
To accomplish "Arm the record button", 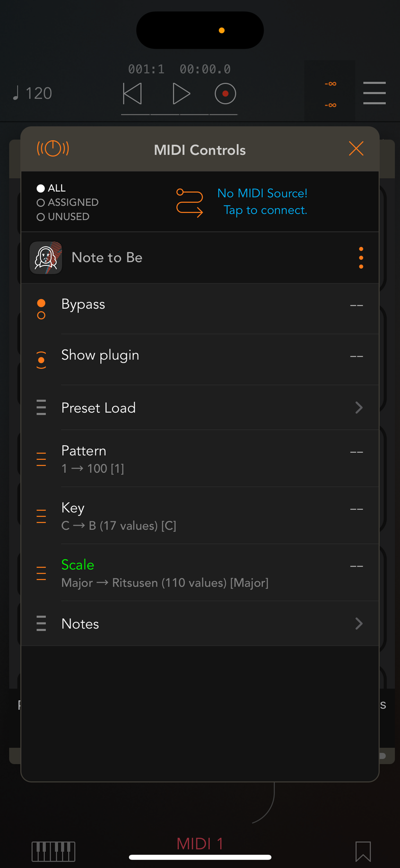I will click(x=225, y=93).
